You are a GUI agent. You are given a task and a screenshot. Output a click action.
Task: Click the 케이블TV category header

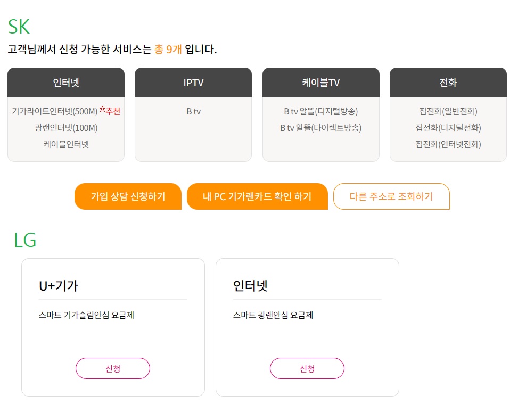tap(321, 83)
